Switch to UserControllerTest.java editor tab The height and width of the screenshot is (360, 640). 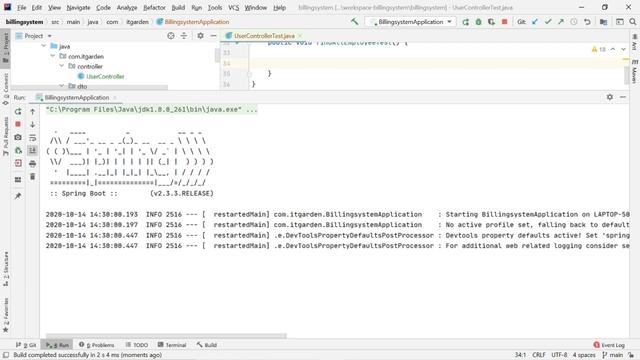coord(264,36)
